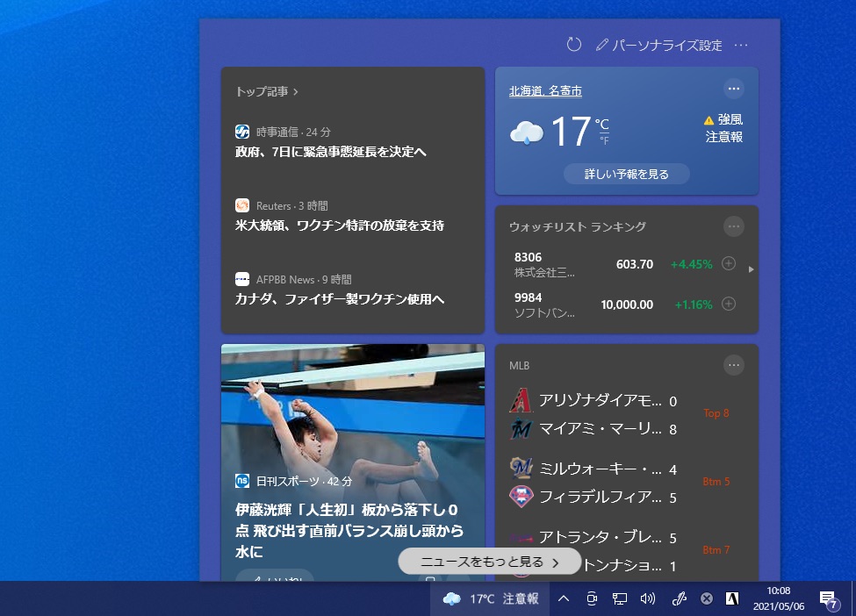856x616 pixels.
Task: Refresh the news feed
Action: 574,45
